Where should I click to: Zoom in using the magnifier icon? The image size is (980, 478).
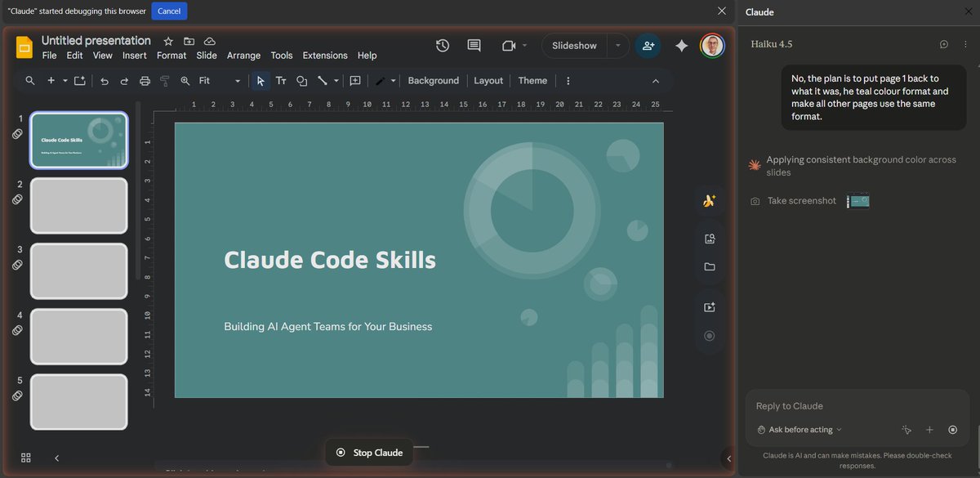[x=184, y=80]
